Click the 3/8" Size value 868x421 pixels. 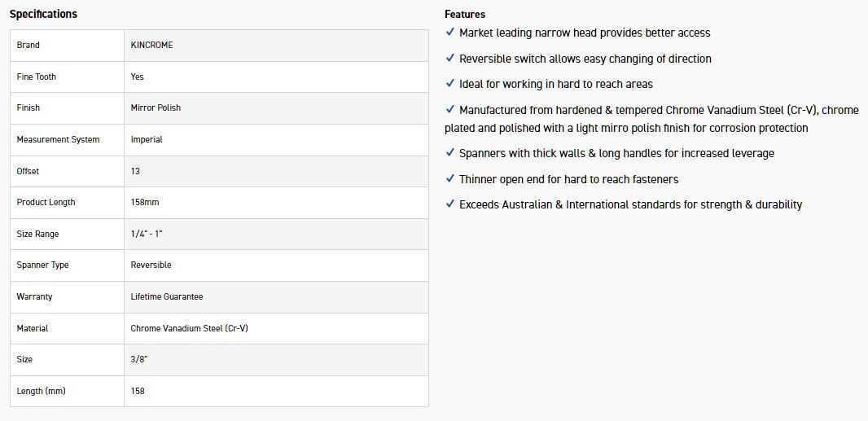pyautogui.click(x=139, y=359)
